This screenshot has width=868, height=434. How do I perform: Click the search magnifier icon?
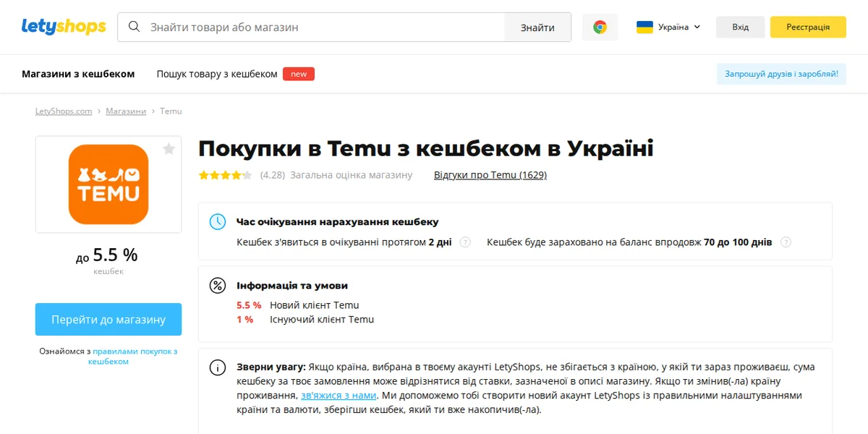(x=134, y=27)
